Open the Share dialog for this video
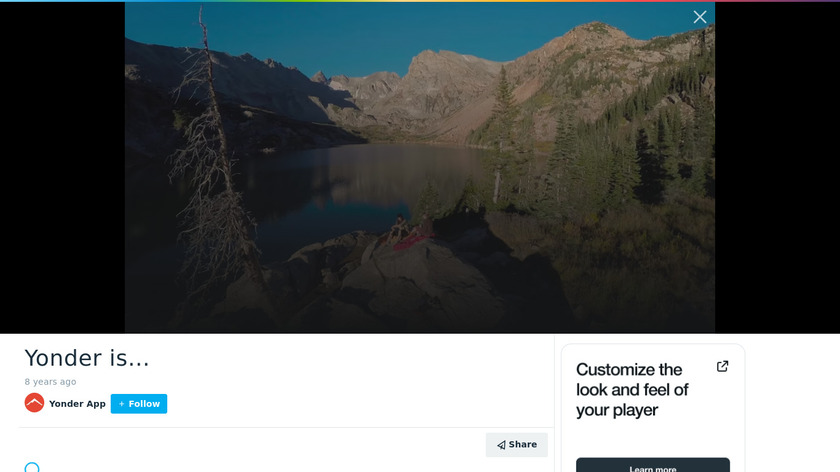 tap(516, 445)
